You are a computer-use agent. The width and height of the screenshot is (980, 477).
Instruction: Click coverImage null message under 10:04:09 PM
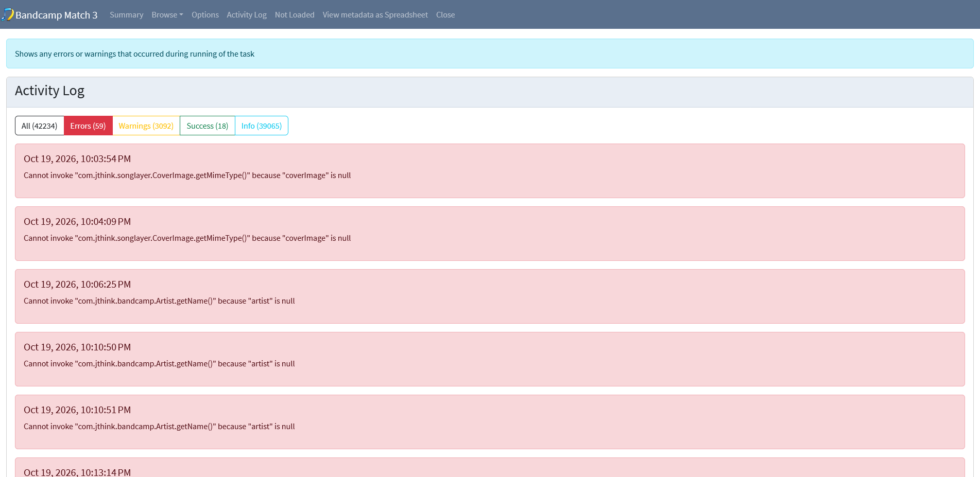coord(187,238)
